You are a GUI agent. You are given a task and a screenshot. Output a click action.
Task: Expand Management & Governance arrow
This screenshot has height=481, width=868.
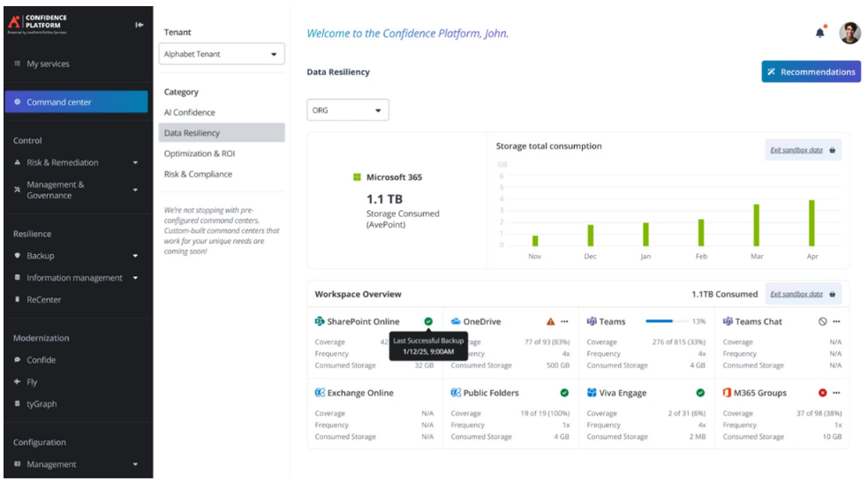point(136,190)
